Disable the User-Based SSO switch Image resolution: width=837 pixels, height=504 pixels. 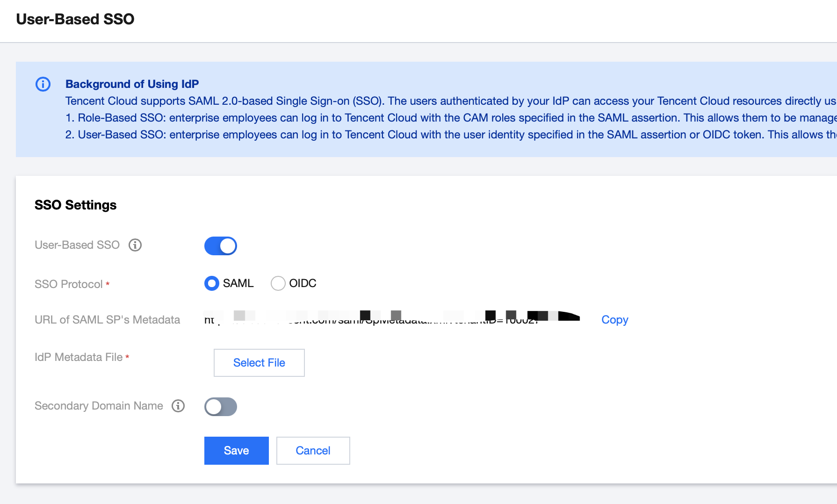point(221,246)
